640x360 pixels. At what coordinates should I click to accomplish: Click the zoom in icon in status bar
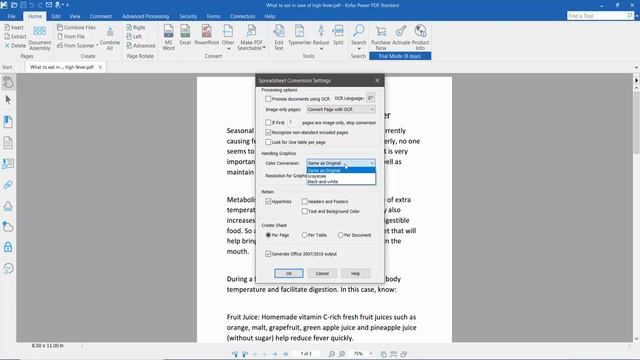342,354
